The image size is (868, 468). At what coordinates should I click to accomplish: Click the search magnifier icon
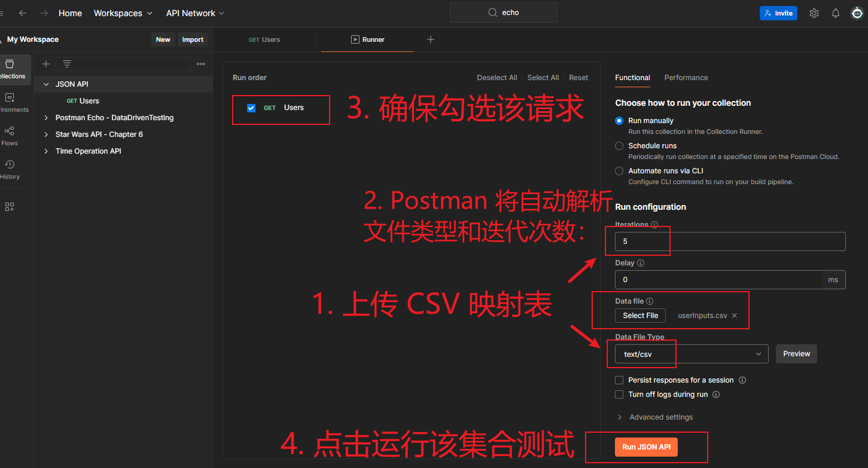click(x=492, y=13)
